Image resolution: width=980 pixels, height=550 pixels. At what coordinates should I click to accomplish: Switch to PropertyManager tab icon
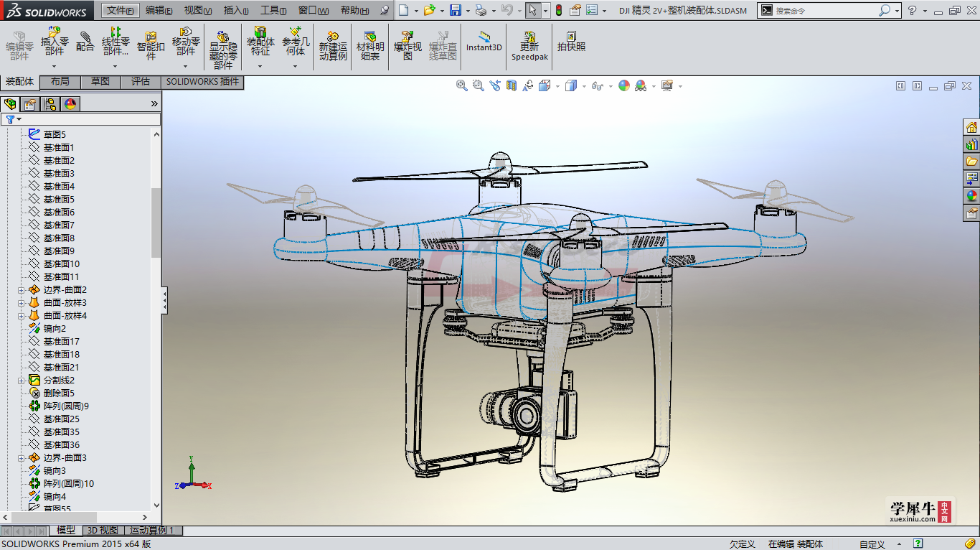30,104
